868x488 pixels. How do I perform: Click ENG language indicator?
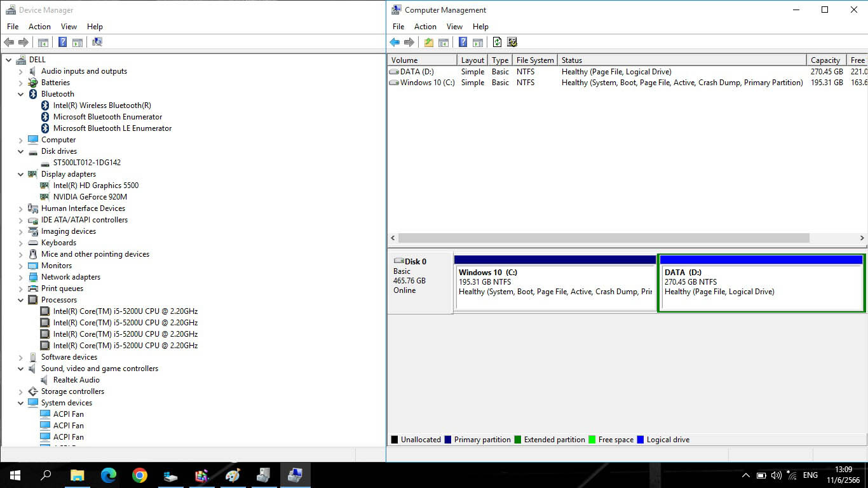(810, 475)
